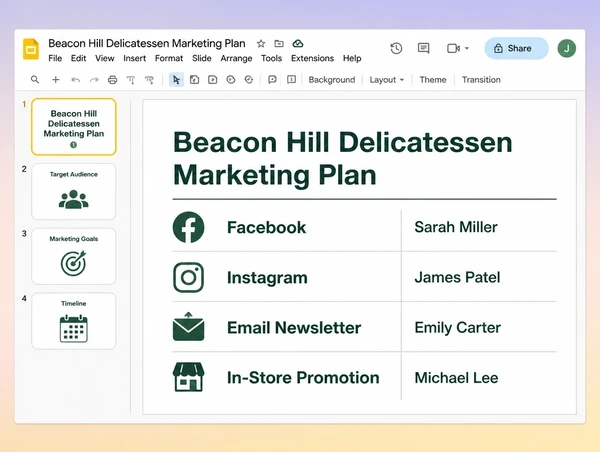
Task: Open the Insert menu
Action: click(x=134, y=58)
